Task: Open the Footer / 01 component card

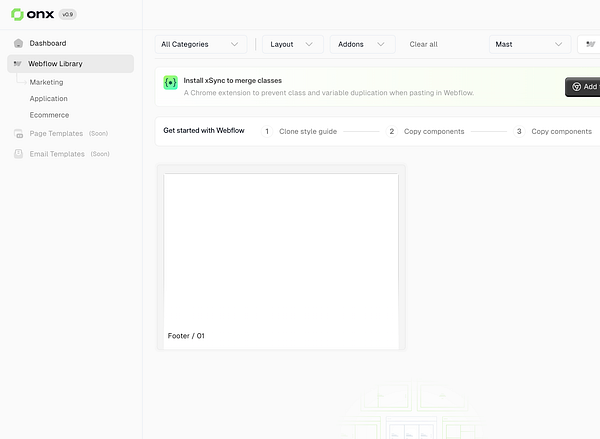Action: point(281,257)
